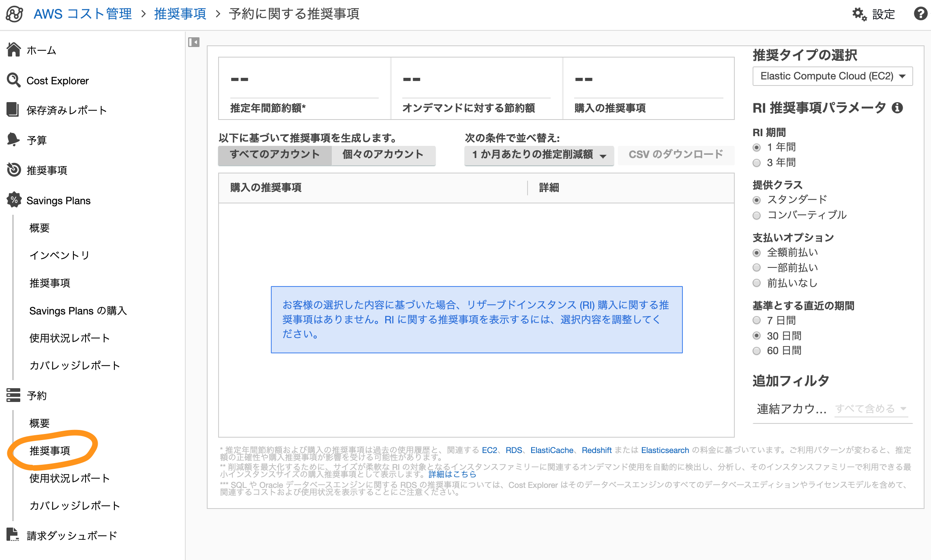Screen dimensions: 931x560
Task: Open the settings gear icon
Action: pos(859,14)
